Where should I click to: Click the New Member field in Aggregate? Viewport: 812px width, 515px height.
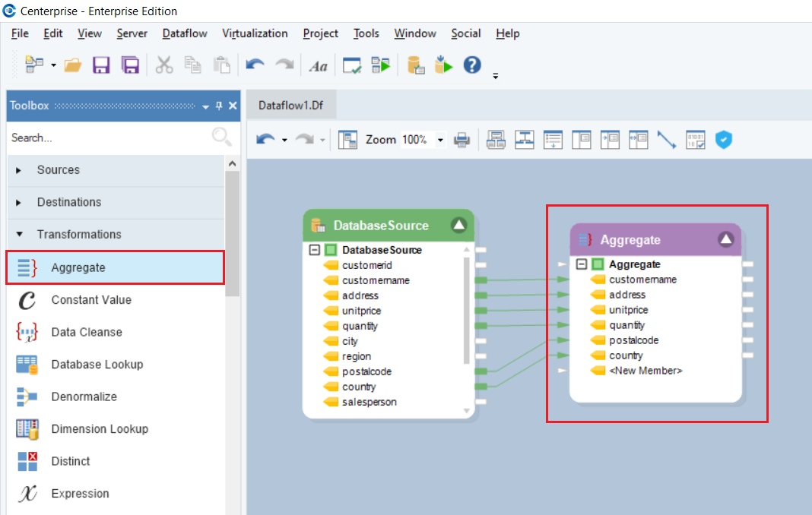[x=645, y=371]
